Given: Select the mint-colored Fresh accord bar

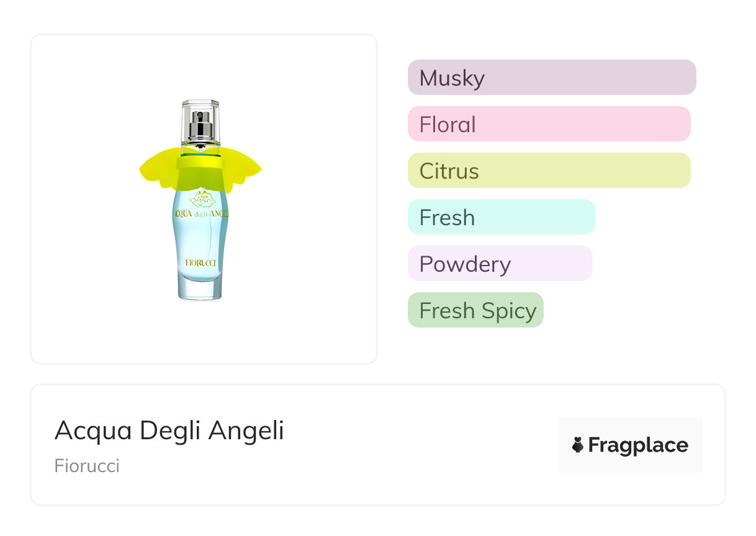Looking at the screenshot, I should 501,217.
